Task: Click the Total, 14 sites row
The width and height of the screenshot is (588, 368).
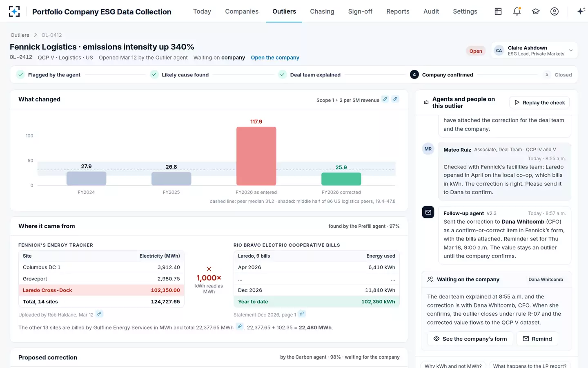Action: click(101, 302)
